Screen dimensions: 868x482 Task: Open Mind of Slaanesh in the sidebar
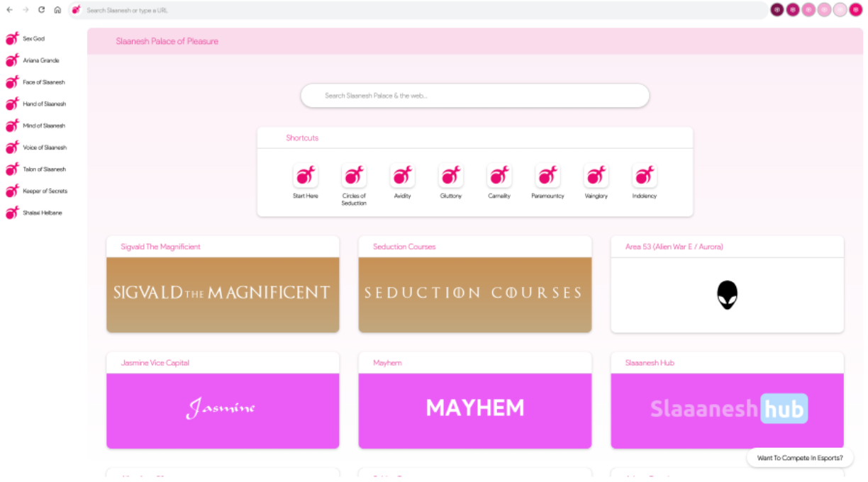pyautogui.click(x=35, y=126)
